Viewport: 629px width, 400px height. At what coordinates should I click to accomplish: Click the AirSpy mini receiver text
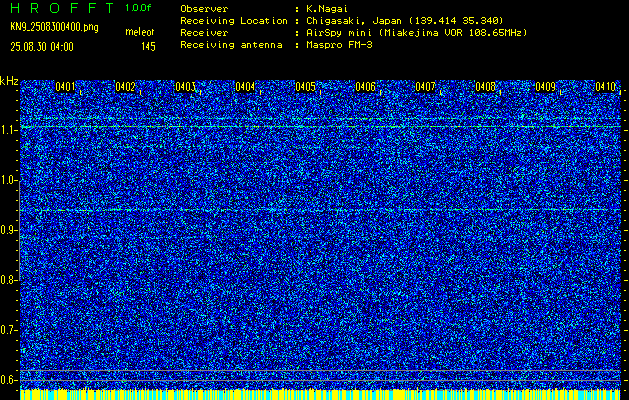(416, 33)
